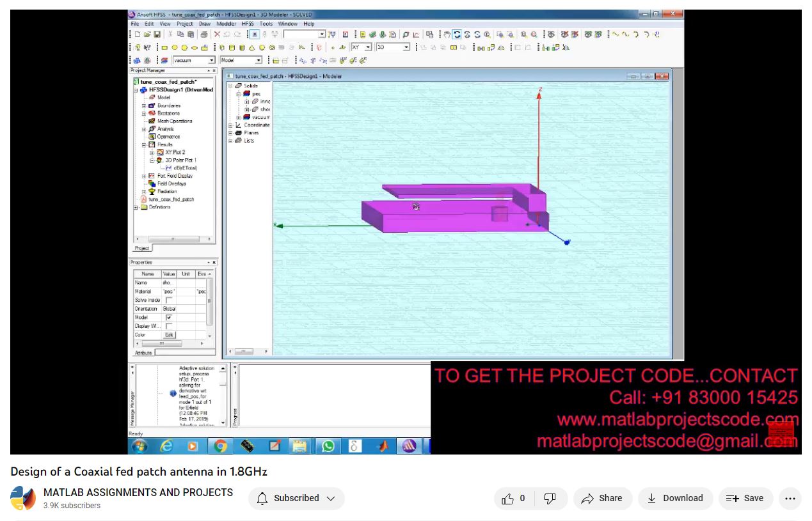Select the Draw ellipse tool
Viewport: 812px width, 521px height.
[195, 47]
